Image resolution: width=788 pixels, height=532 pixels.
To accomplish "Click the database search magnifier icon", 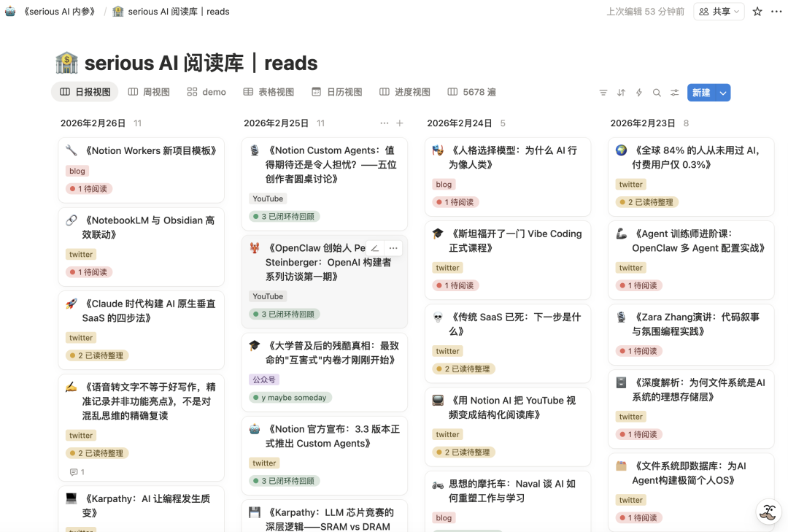I will tap(657, 93).
